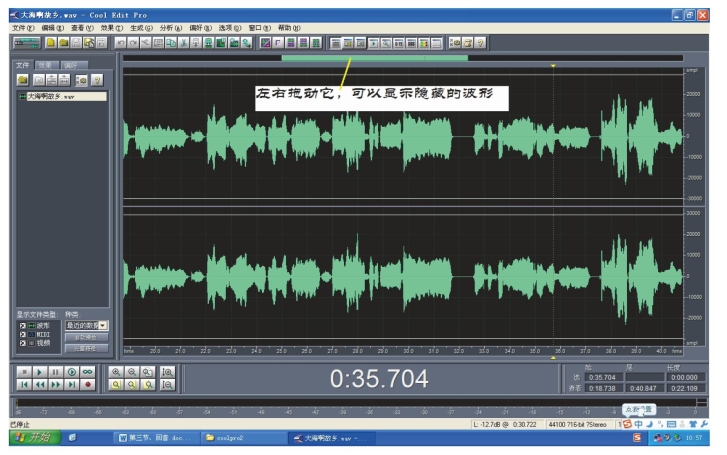Toggle the MIDI file type checkbox
727x455 pixels.
tap(24, 334)
